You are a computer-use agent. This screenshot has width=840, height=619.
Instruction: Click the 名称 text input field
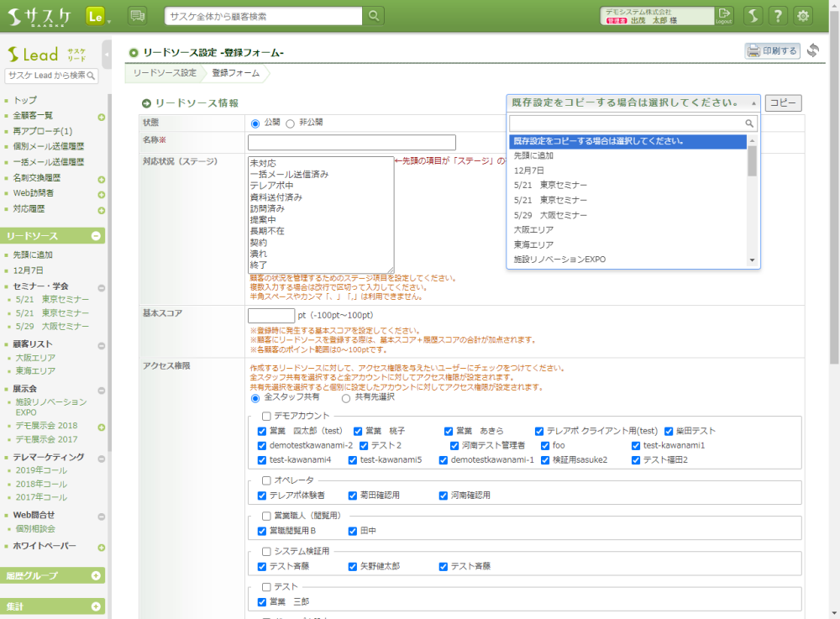point(351,143)
